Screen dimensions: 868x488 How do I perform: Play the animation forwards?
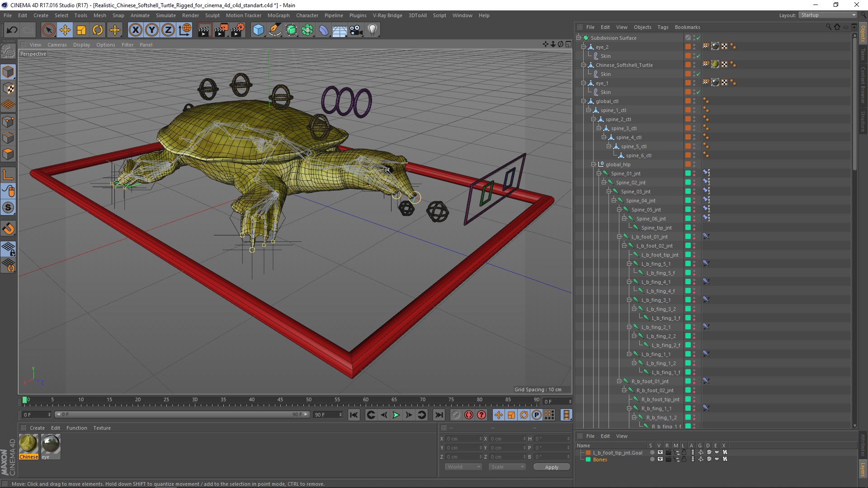(396, 415)
